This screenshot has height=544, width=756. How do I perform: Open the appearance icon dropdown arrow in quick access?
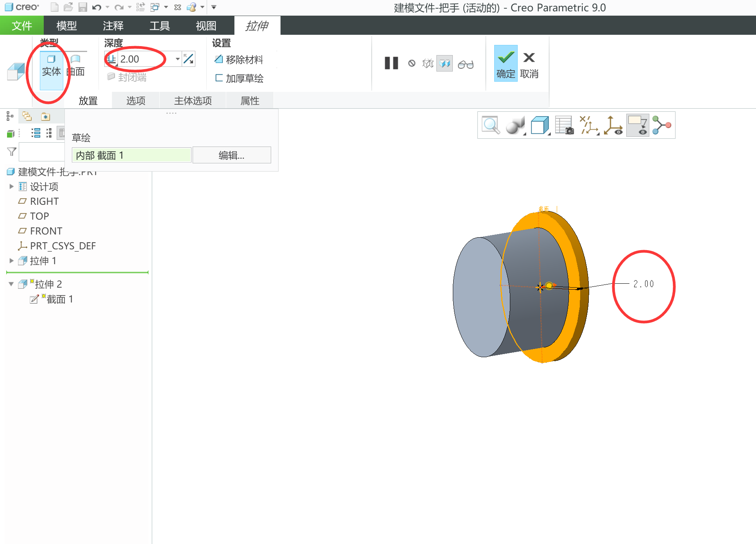pos(202,7)
